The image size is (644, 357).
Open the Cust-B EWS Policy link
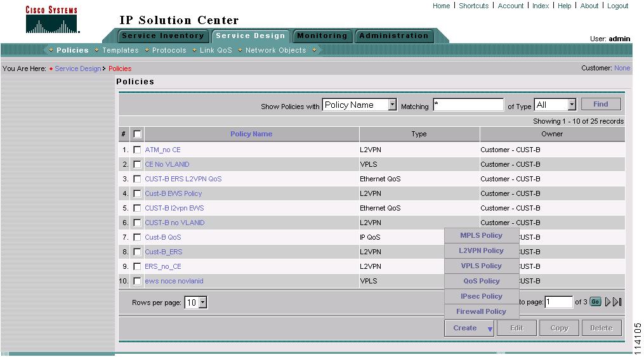click(173, 193)
